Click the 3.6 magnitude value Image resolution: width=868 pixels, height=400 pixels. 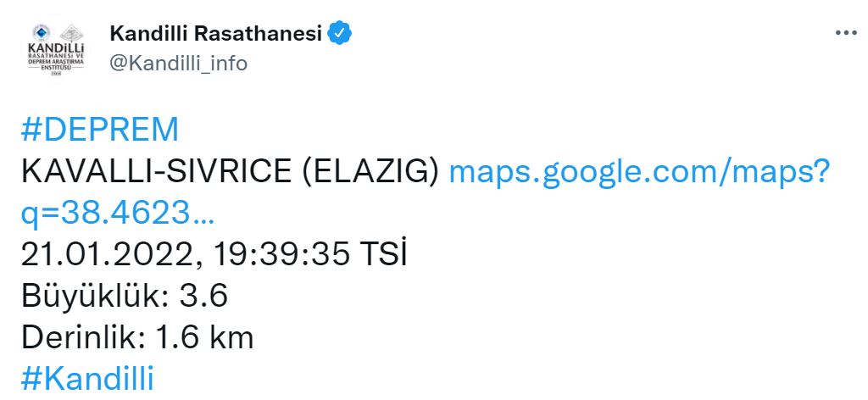tap(204, 297)
